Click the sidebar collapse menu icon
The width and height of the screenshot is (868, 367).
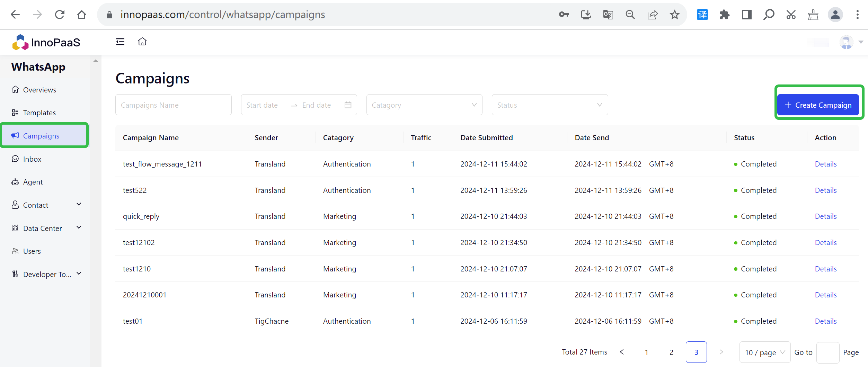coord(120,42)
